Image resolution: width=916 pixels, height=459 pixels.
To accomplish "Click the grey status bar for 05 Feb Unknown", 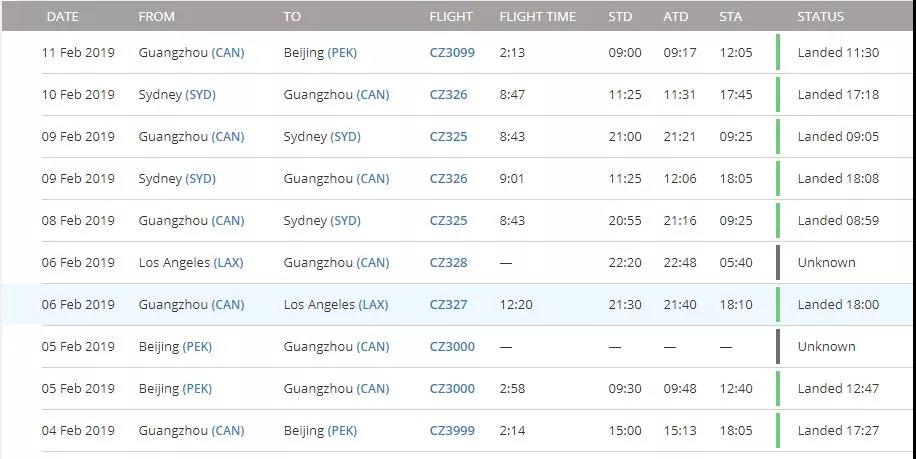I will (778, 347).
